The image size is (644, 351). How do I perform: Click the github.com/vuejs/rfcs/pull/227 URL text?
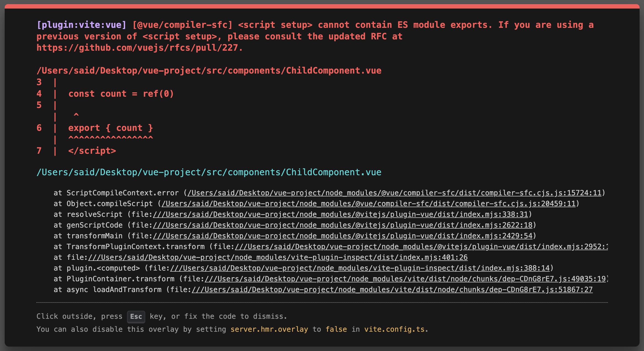pyautogui.click(x=139, y=48)
